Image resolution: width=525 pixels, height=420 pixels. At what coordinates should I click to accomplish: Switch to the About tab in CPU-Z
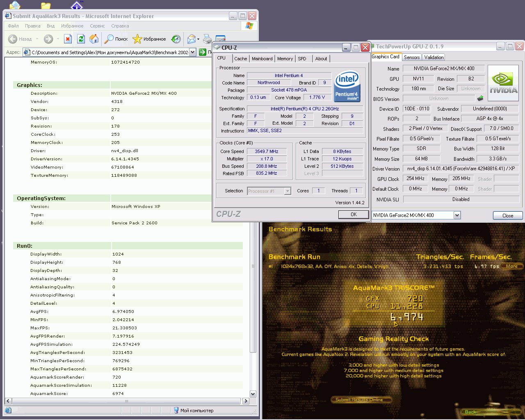321,59
